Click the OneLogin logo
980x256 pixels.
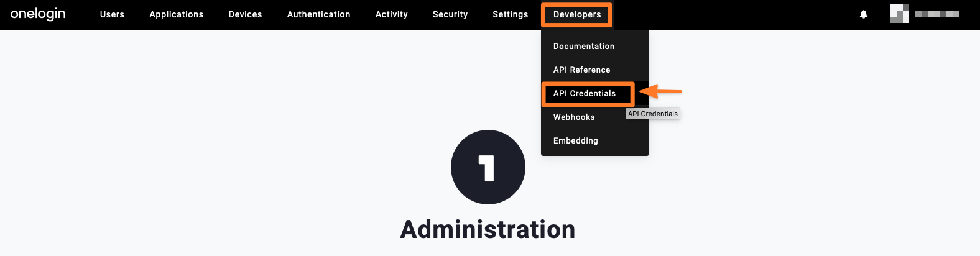coord(38,14)
